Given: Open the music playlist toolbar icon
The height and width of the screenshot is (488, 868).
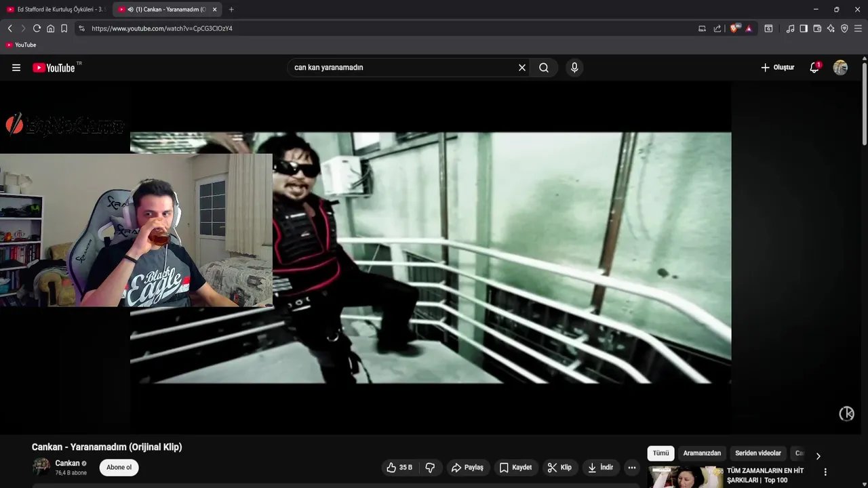Looking at the screenshot, I should pos(790,28).
